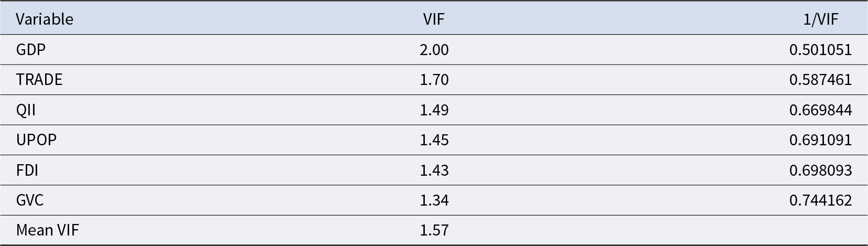Click the 1.70 VIF value

(434, 80)
